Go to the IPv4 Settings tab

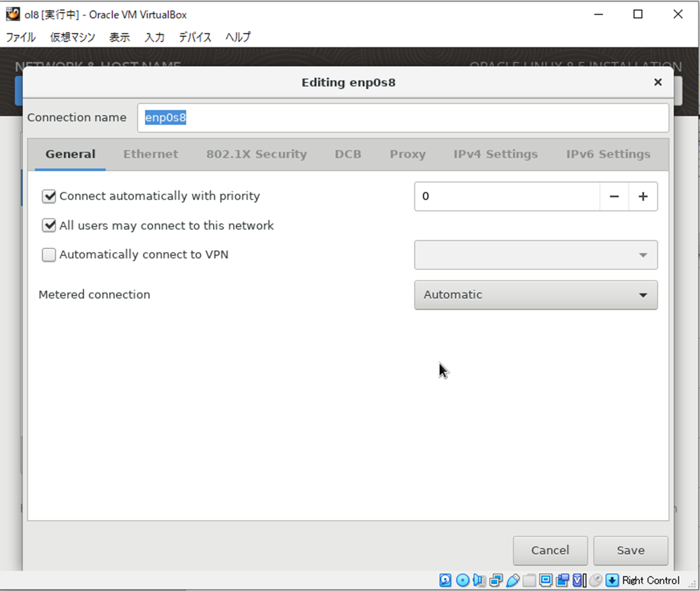point(495,154)
